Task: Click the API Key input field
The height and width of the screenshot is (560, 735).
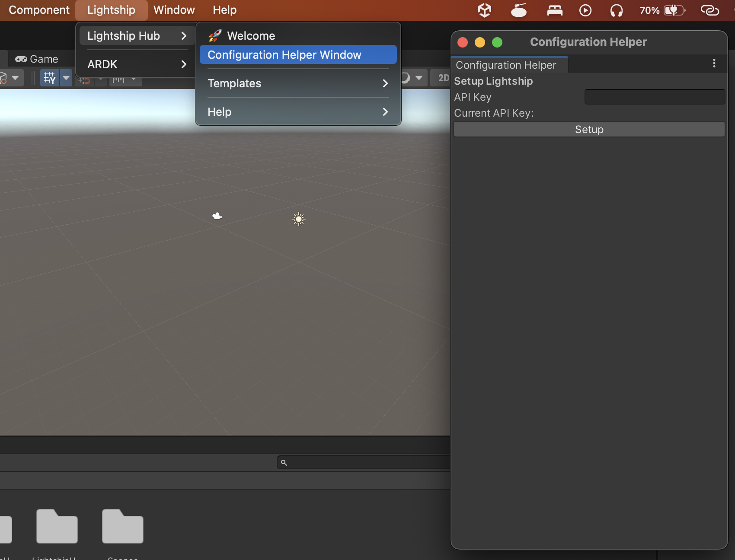Action: [x=654, y=97]
